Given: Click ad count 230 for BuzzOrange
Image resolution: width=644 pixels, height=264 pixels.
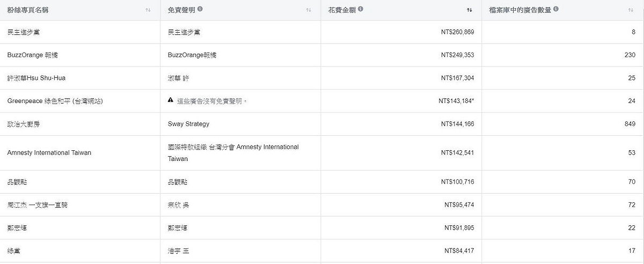Looking at the screenshot, I should pos(630,55).
